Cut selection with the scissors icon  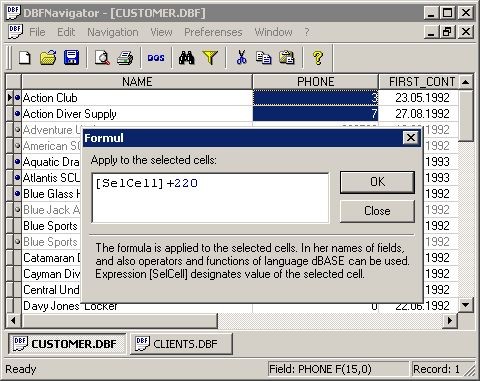241,58
